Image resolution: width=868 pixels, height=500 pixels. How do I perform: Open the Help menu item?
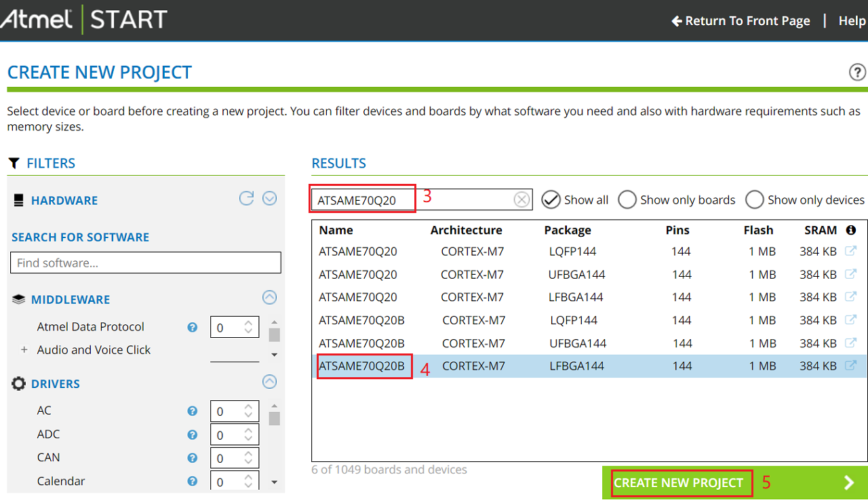(852, 21)
